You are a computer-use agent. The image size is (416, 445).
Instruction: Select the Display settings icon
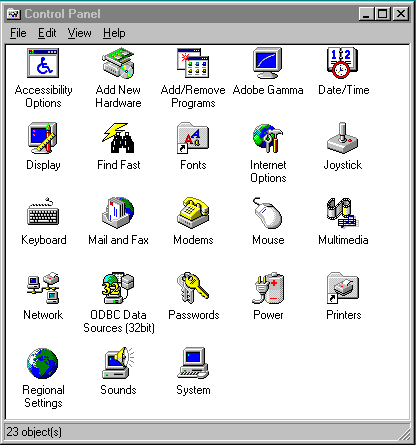(43, 138)
